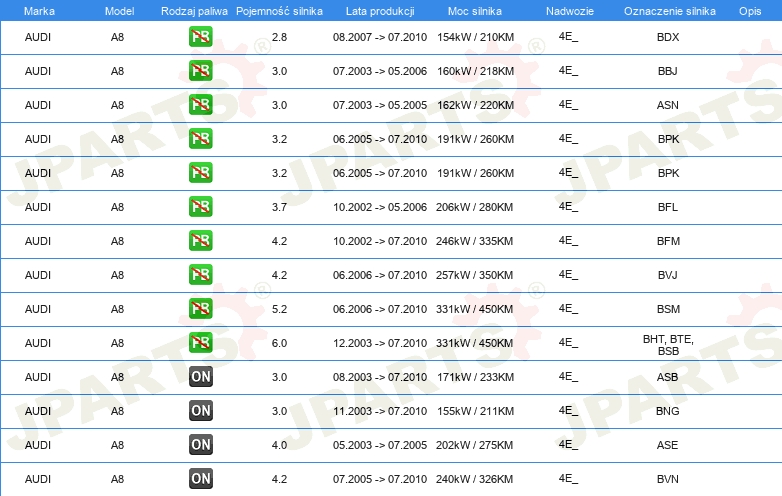This screenshot has height=496, width=782.
Task: Select AUDI in the BVN row
Action: coord(38,479)
